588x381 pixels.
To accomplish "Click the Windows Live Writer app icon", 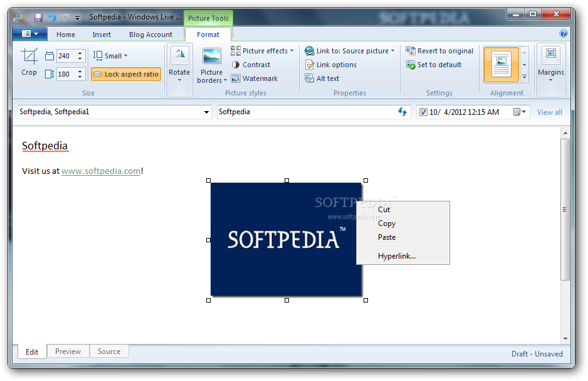I will [18, 18].
